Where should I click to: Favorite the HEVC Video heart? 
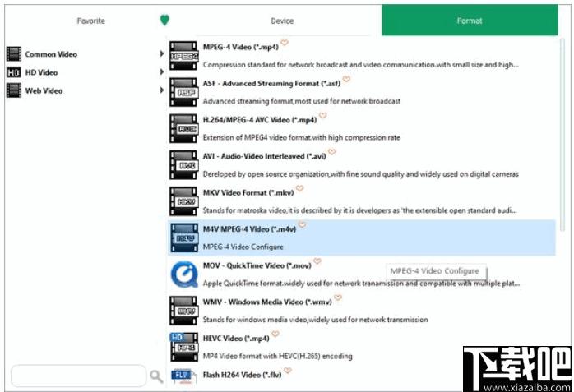[x=275, y=334]
